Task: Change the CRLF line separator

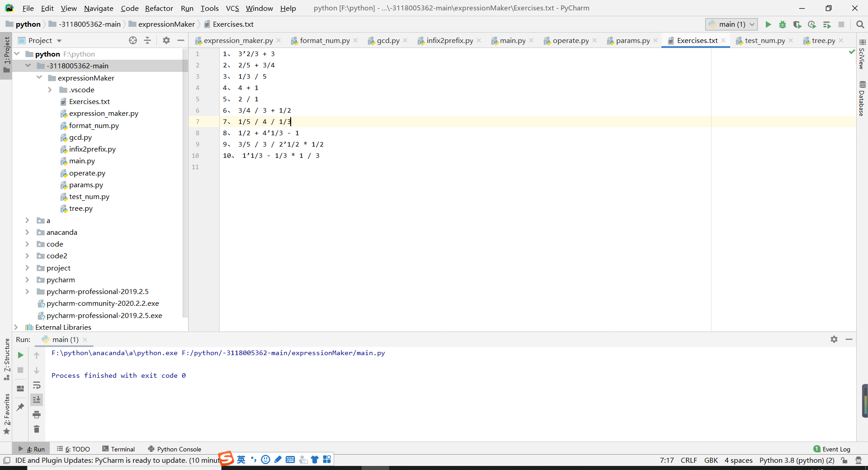Action: [689, 461]
